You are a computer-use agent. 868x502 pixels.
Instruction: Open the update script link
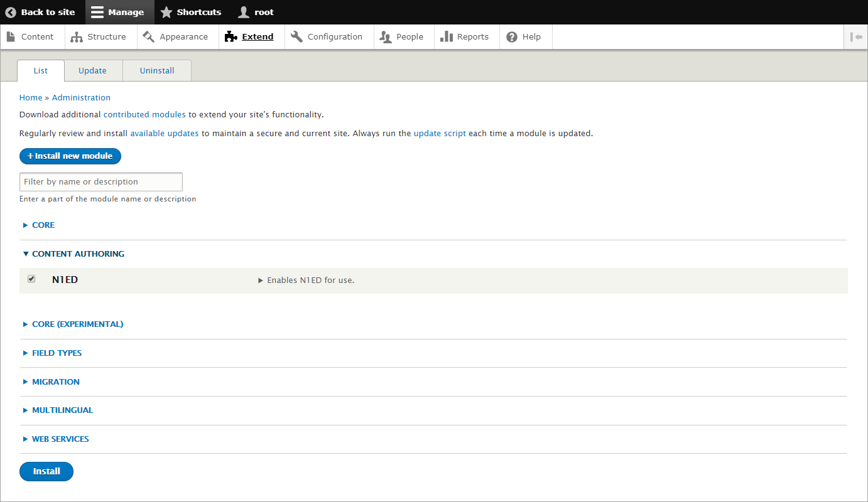[x=440, y=134]
